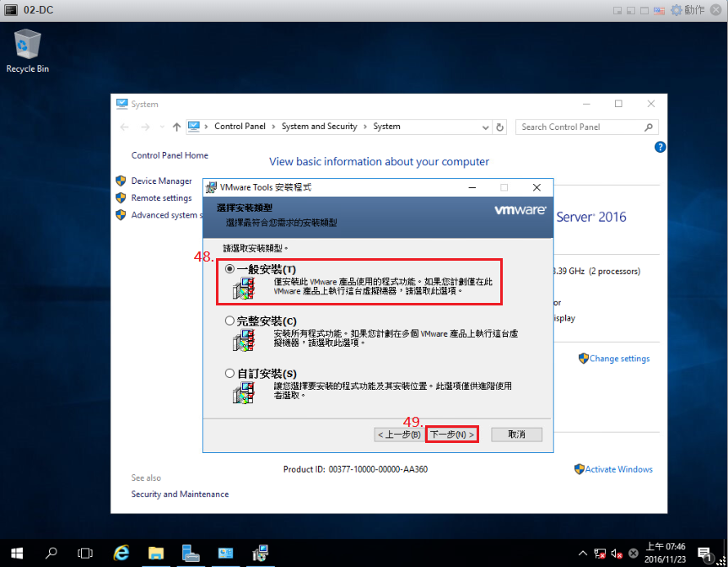
Task: Open File Explorer from the taskbar
Action: pyautogui.click(x=156, y=553)
